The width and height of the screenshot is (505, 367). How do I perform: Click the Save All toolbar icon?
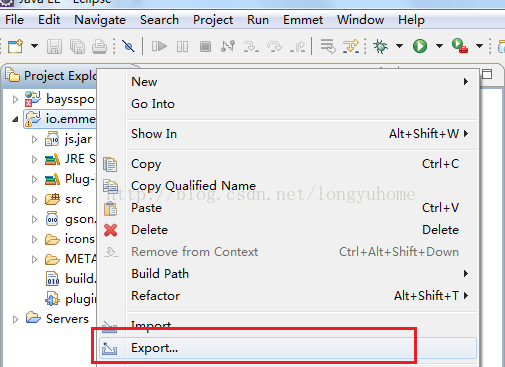(x=77, y=46)
